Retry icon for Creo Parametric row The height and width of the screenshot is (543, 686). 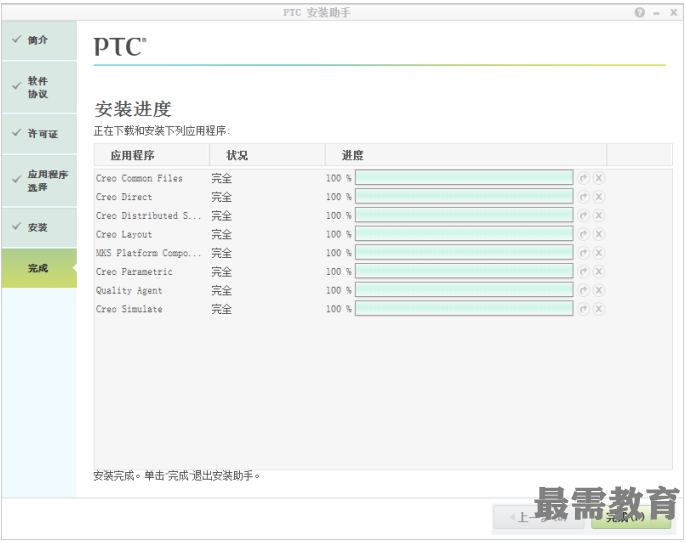pyautogui.click(x=583, y=271)
